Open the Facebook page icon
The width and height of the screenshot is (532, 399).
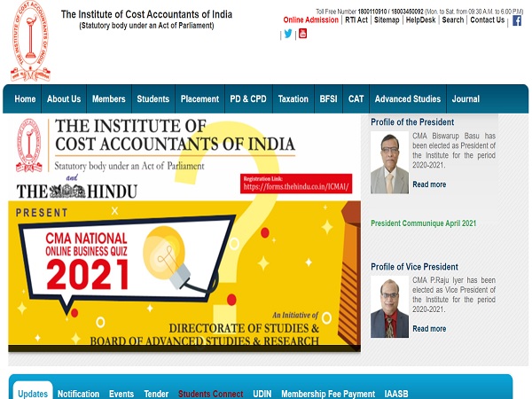pyautogui.click(x=517, y=20)
